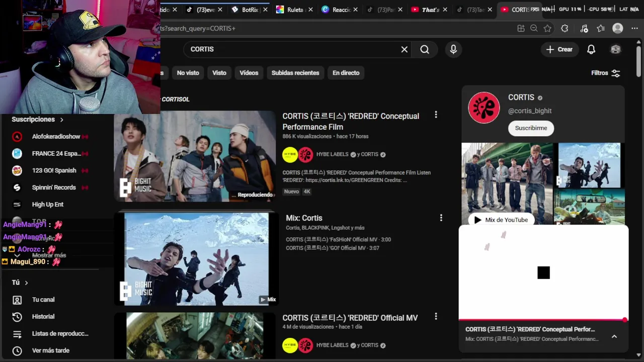Open the 'REDRED' Official MV title
This screenshot has height=362, width=644.
pyautogui.click(x=350, y=318)
